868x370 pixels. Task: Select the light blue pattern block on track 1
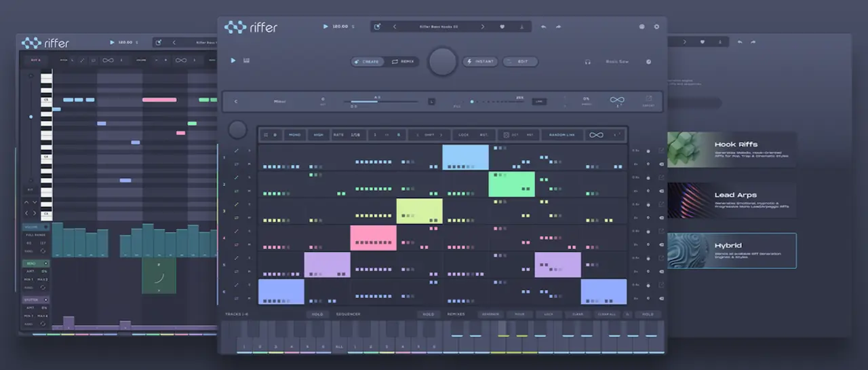tap(465, 157)
